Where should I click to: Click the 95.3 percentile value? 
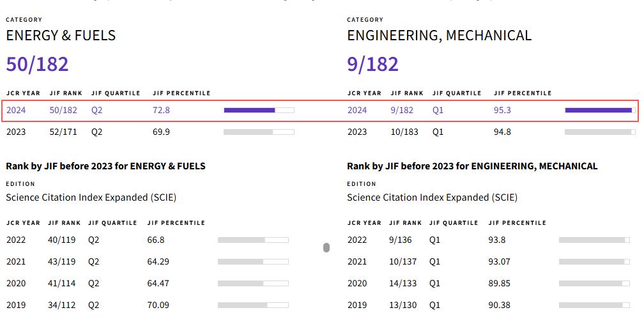(503, 110)
